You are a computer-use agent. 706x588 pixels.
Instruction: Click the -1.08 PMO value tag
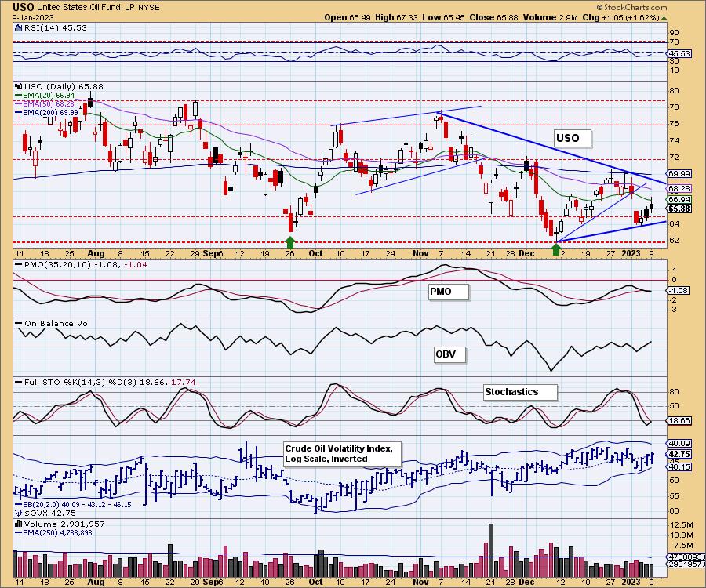678,290
